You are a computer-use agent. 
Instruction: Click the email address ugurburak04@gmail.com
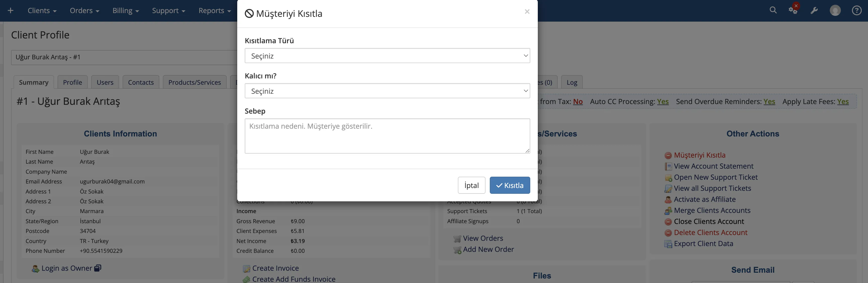point(112,181)
